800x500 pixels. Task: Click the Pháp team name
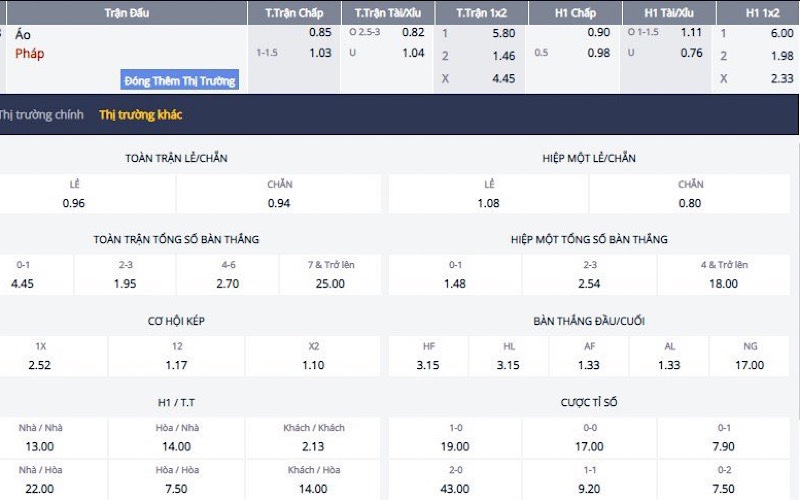tap(30, 53)
